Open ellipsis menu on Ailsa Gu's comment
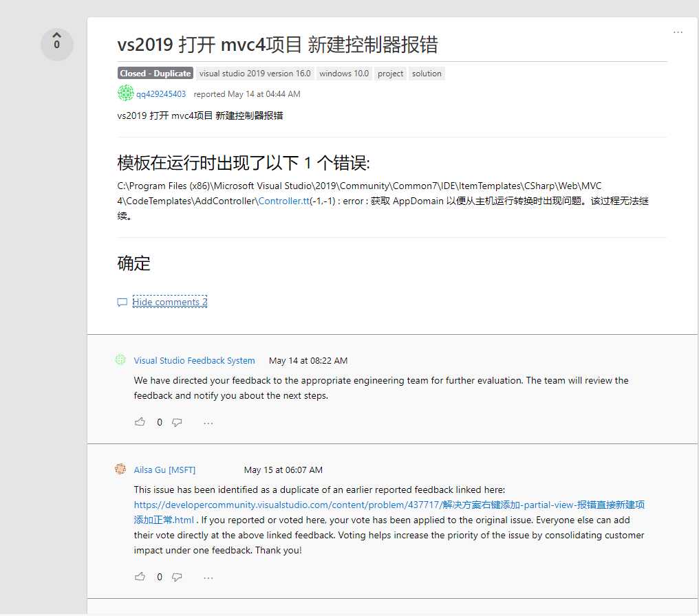This screenshot has width=699, height=616. [x=208, y=577]
